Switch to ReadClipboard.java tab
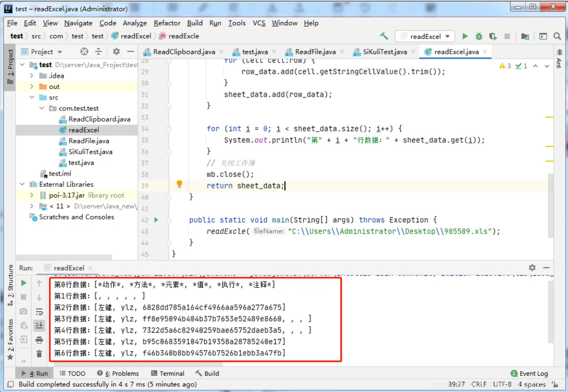Viewport: 568px width, 392px height. point(184,52)
